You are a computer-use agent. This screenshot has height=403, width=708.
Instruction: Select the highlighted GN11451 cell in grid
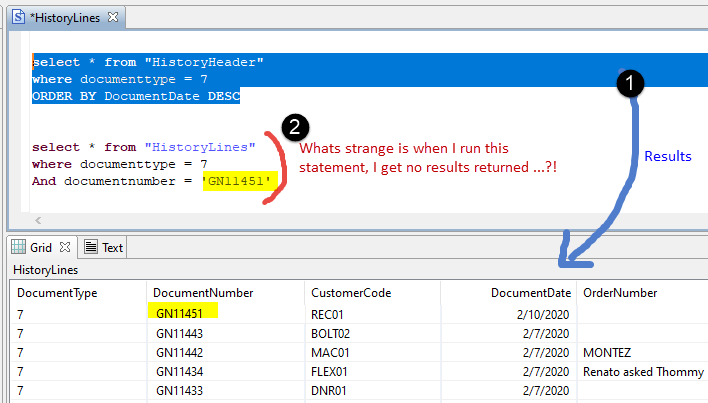186,312
